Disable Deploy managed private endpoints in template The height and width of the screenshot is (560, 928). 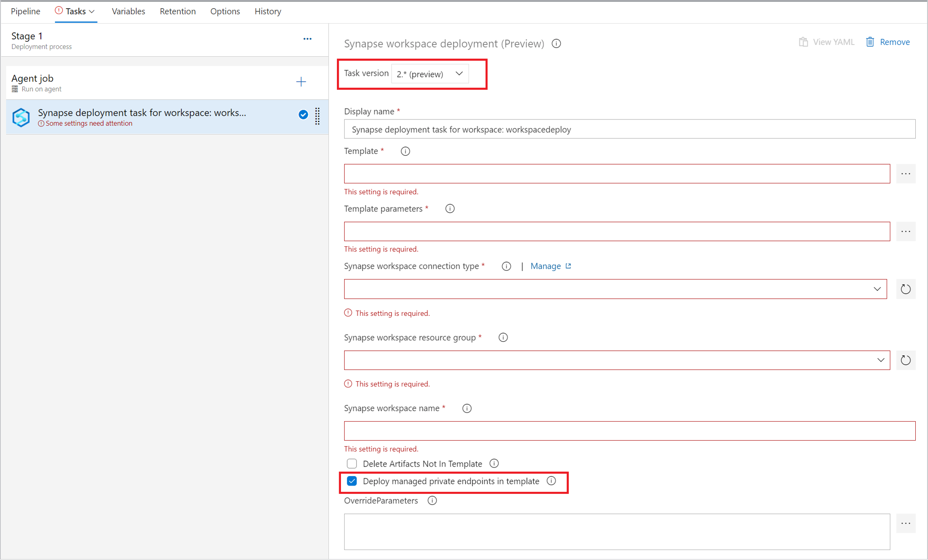(x=352, y=481)
